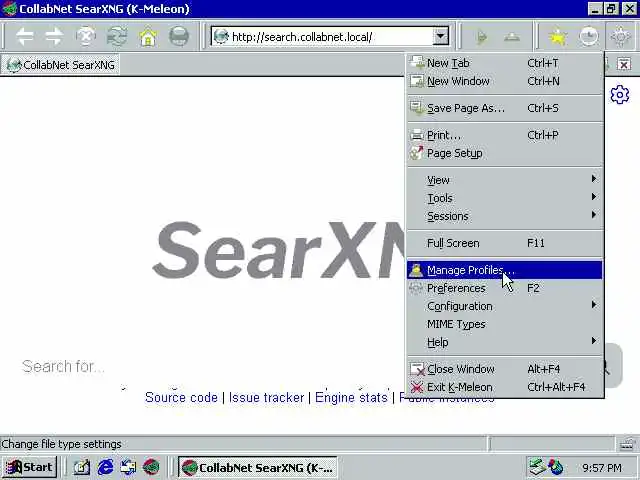Open Page Setup from the menu
640x480 pixels.
[x=505, y=153]
